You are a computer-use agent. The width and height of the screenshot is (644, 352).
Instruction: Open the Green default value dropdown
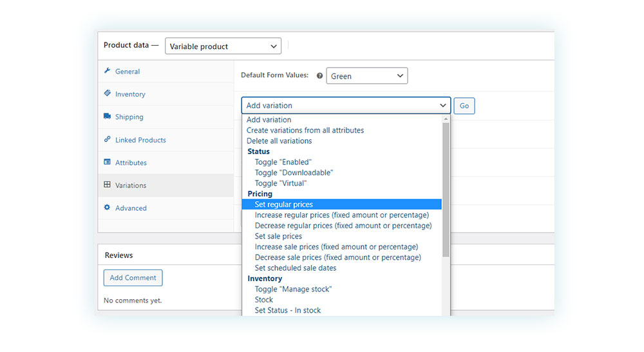click(x=367, y=75)
